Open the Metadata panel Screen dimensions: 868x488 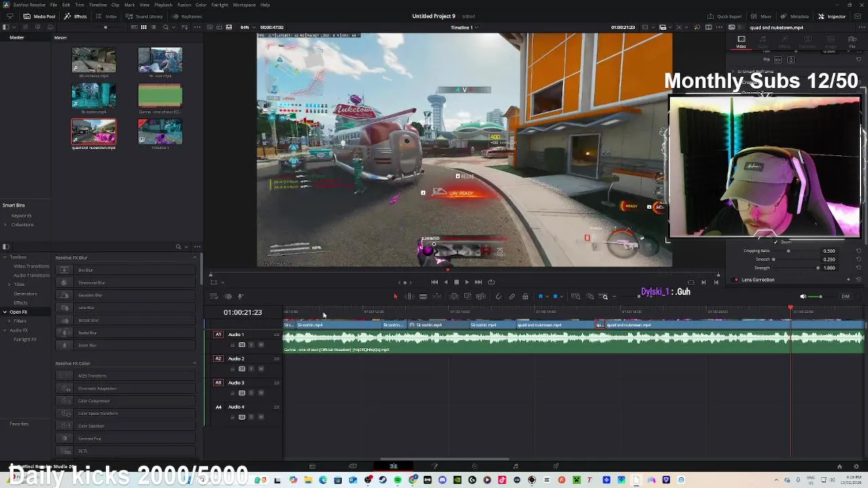pos(795,16)
